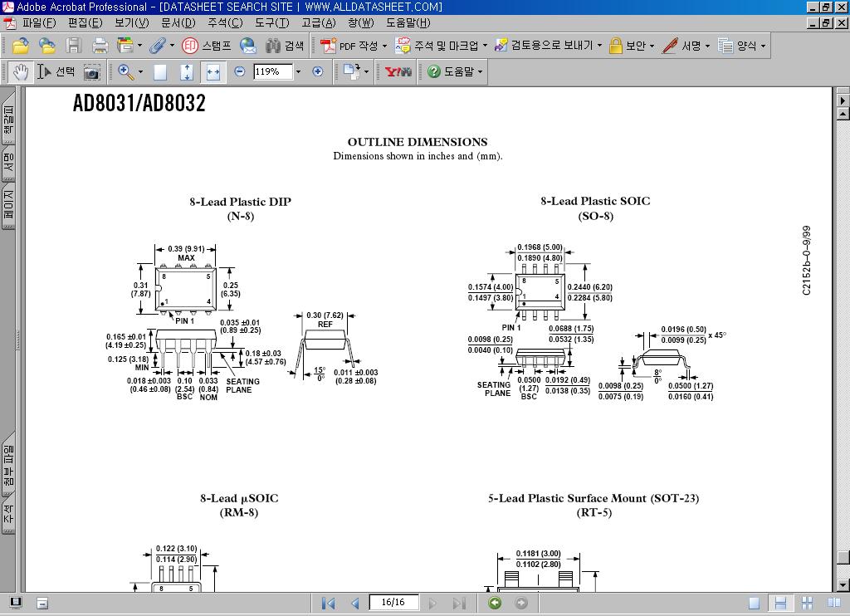Click the Rotate View icon
Viewport: 850px width, 616px height.
[x=352, y=71]
